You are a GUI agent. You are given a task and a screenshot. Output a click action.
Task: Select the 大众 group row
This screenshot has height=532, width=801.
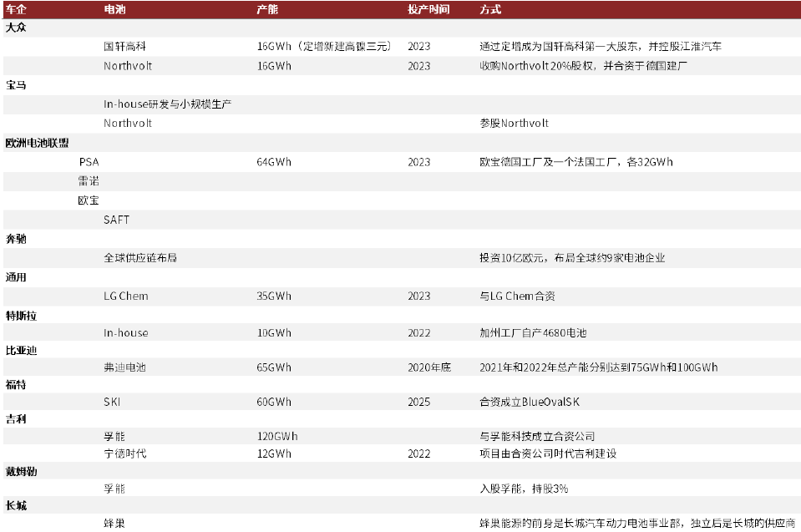coord(402,28)
